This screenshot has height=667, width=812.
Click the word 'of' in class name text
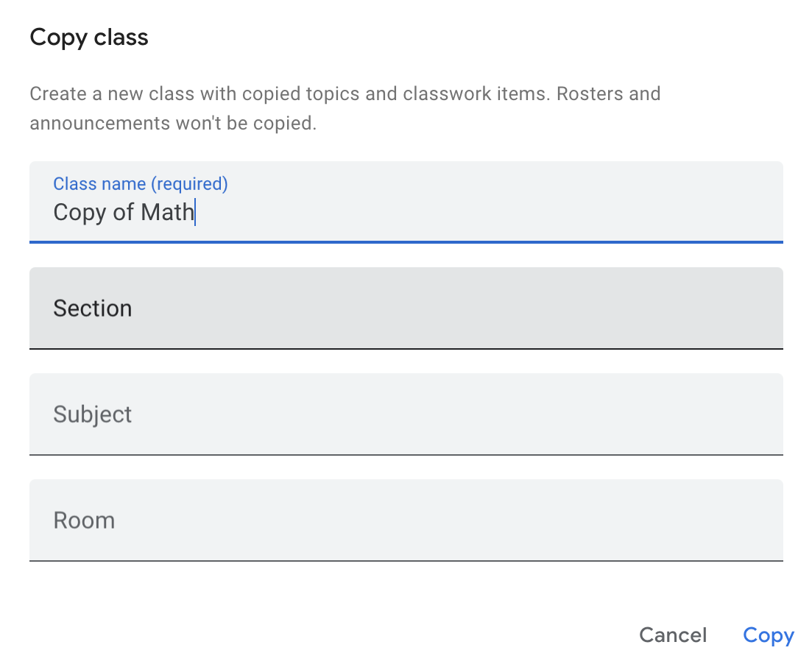(124, 212)
